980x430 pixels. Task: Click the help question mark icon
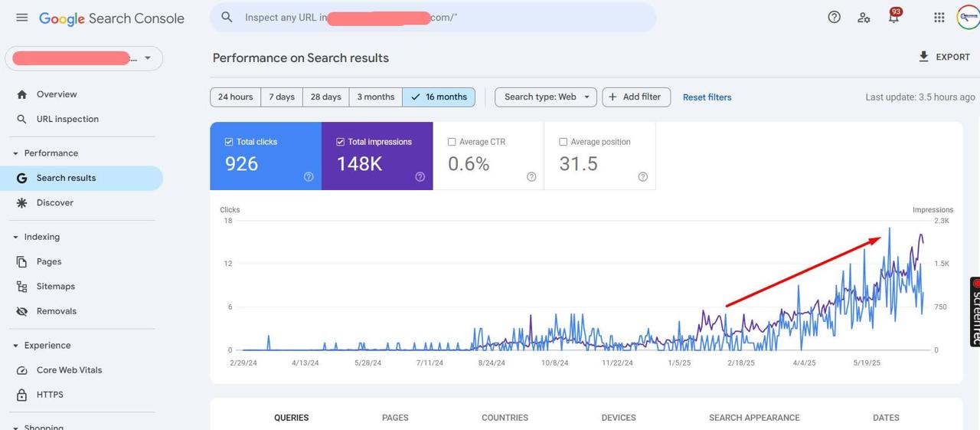point(834,18)
